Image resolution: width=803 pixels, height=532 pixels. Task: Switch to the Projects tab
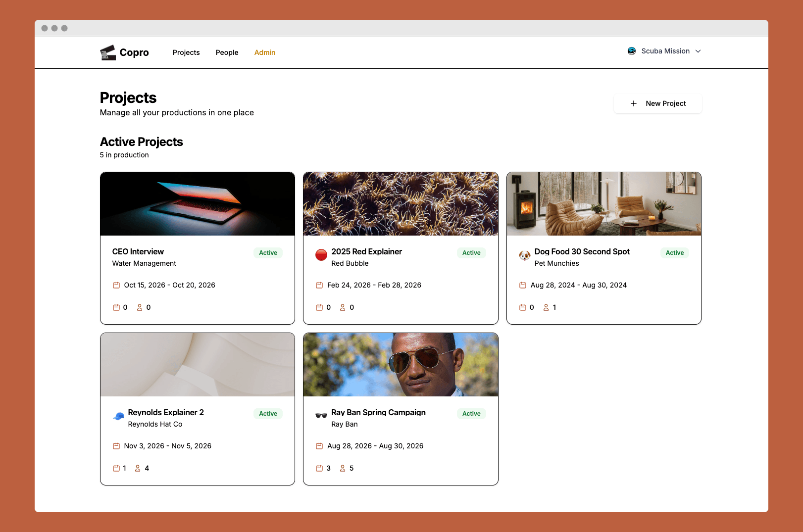[186, 52]
